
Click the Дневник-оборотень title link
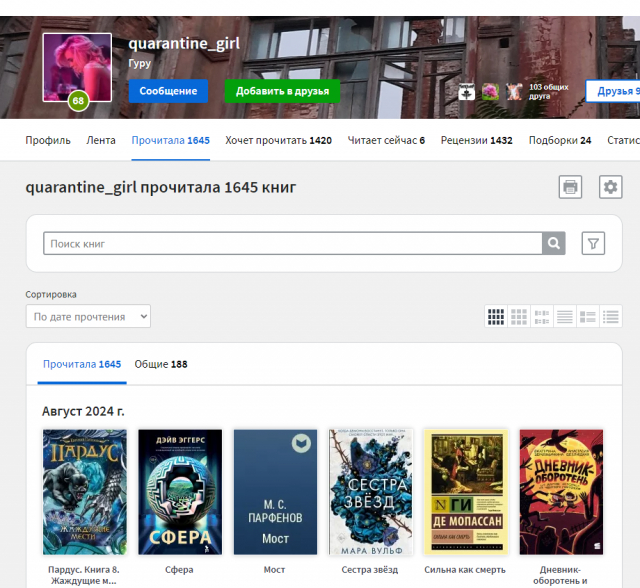coord(560,575)
